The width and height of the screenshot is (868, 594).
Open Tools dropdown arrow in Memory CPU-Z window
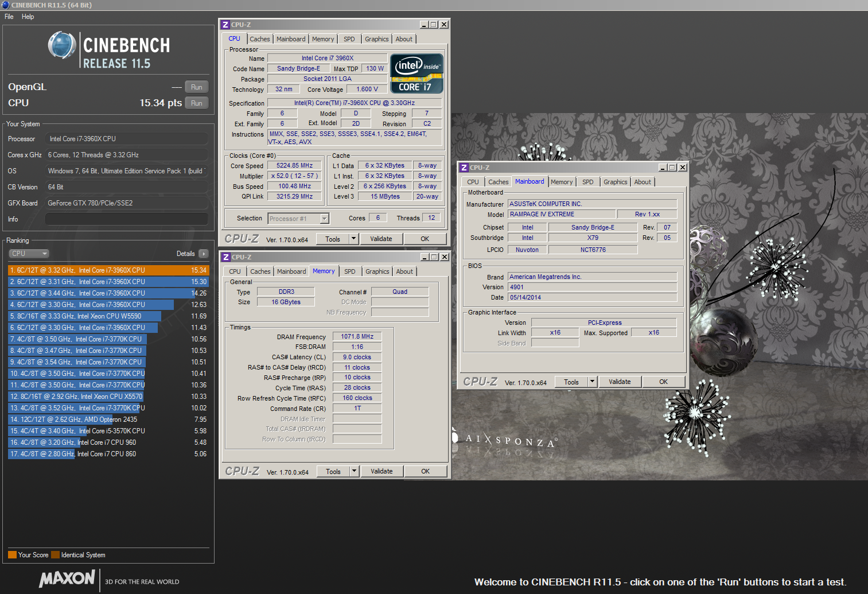click(355, 472)
